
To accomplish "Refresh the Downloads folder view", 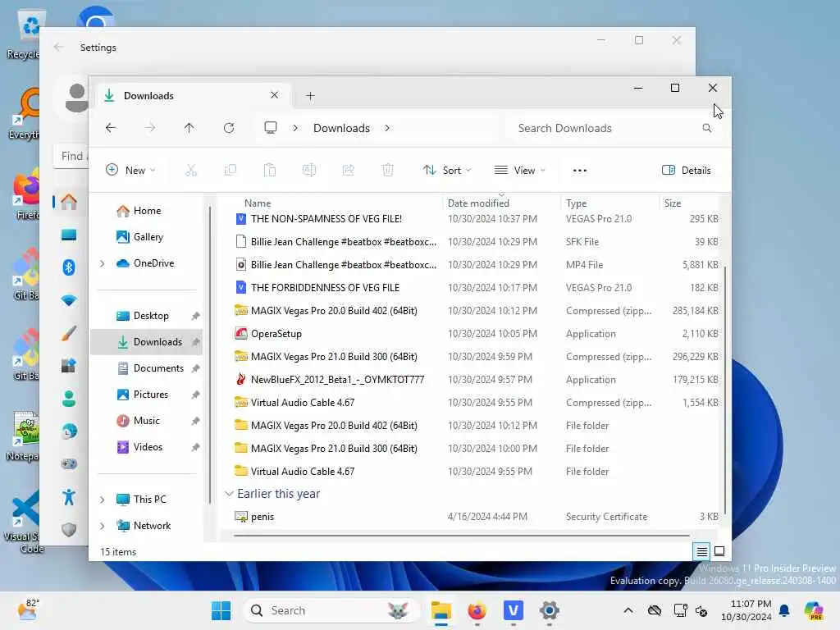I will point(229,128).
